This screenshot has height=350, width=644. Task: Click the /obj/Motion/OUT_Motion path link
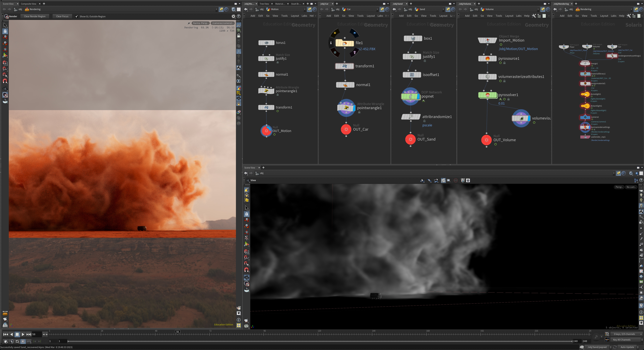518,49
